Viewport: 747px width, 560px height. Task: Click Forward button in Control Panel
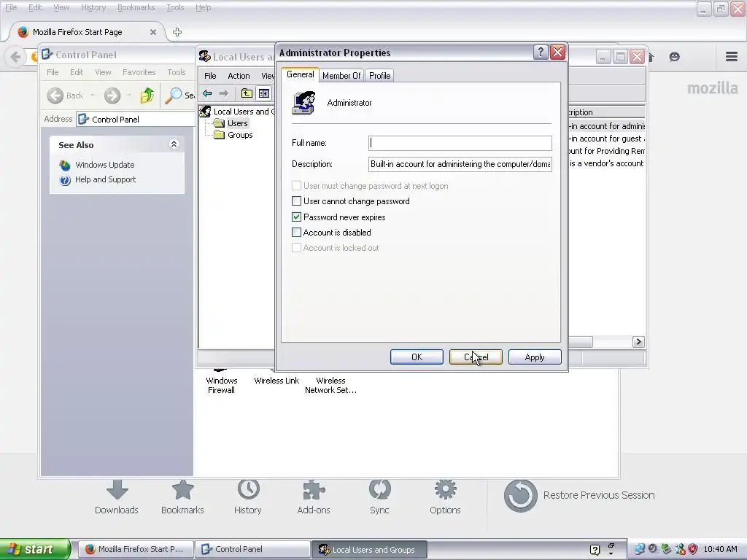point(112,96)
